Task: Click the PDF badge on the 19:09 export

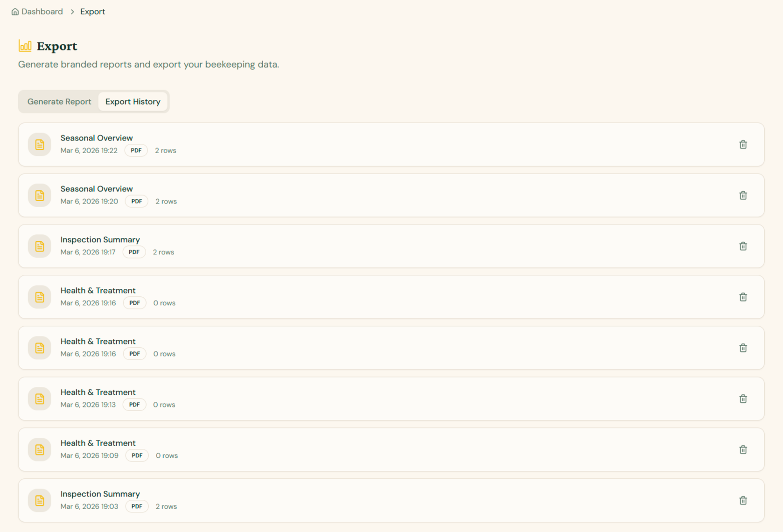Action: (137, 456)
